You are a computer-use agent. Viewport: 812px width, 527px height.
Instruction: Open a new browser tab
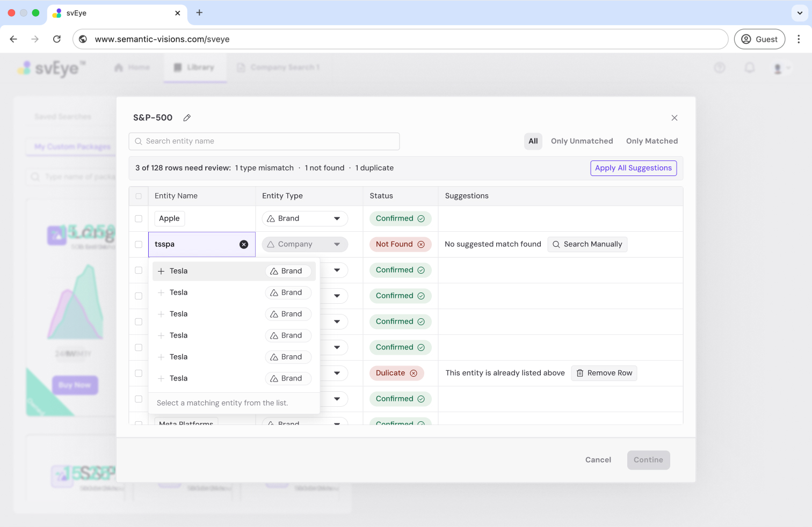[199, 13]
